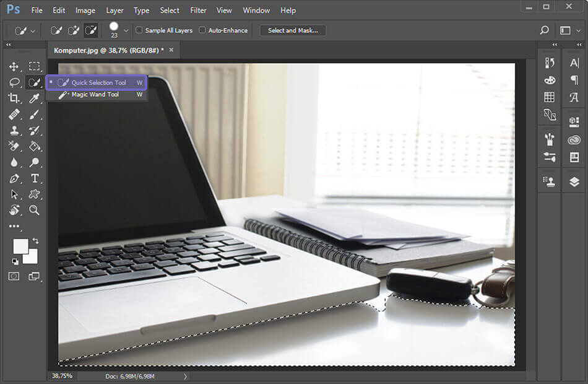Select the Dodge tool
The image size is (588, 384).
[34, 162]
